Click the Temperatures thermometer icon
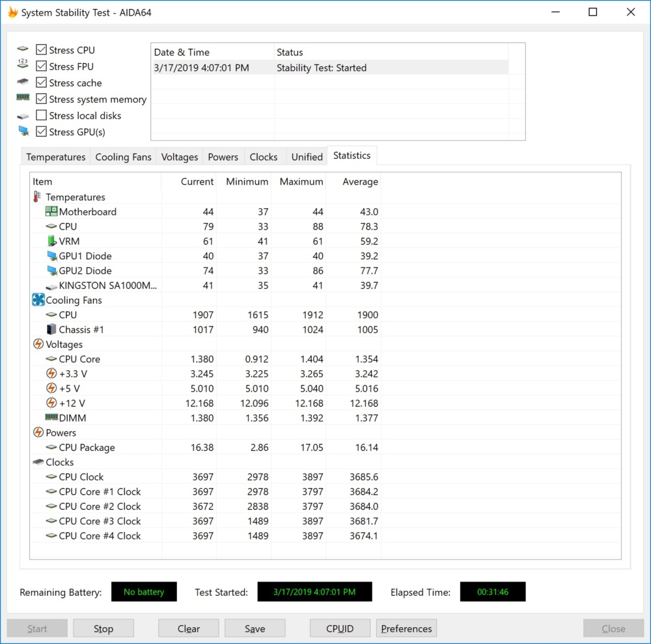 coord(37,196)
